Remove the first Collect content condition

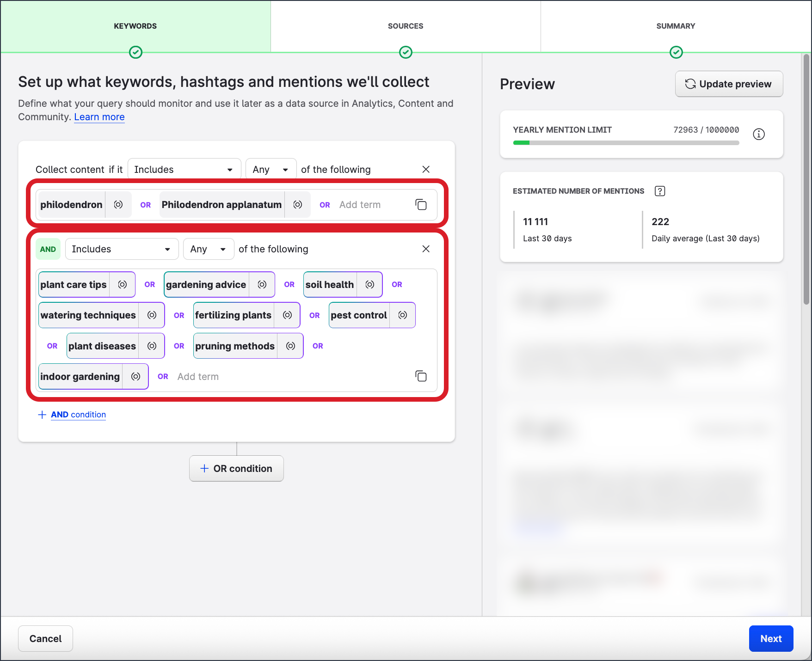pyautogui.click(x=426, y=170)
